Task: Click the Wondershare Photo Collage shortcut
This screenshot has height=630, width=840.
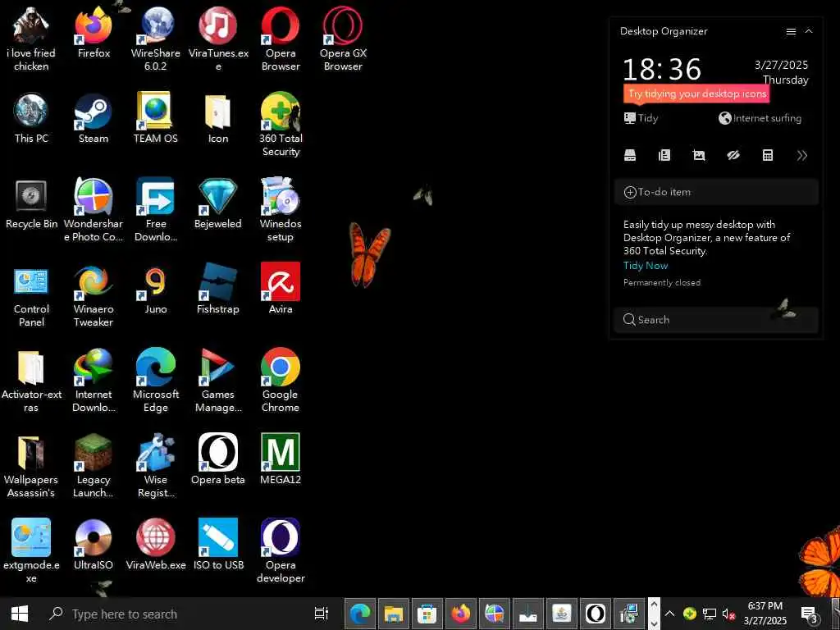Action: pyautogui.click(x=94, y=210)
